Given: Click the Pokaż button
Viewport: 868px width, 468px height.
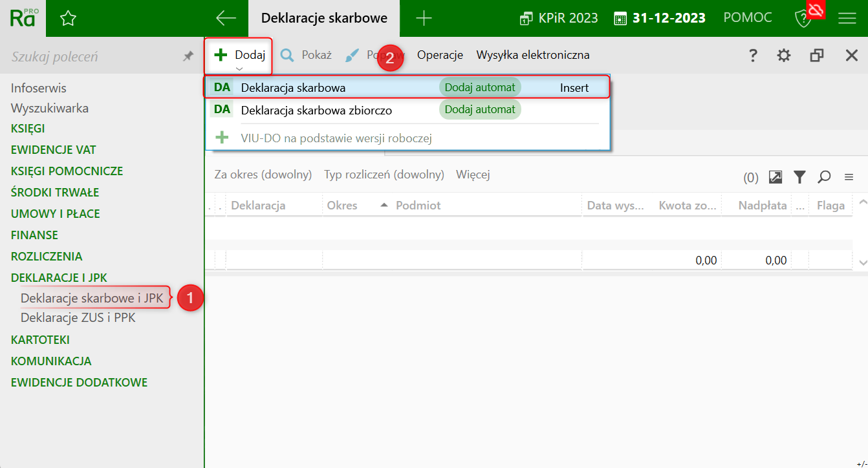Looking at the screenshot, I should [306, 55].
